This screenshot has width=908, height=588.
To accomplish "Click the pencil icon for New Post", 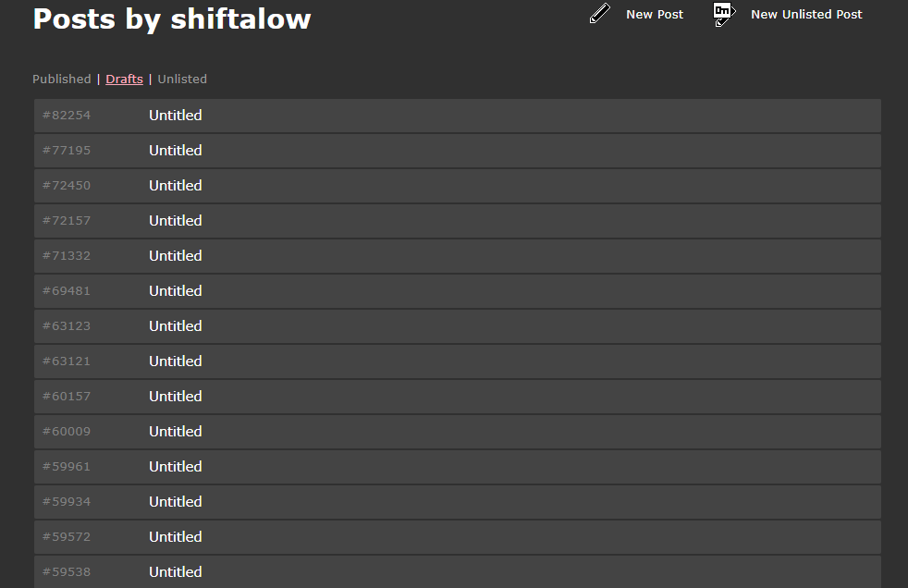I will [x=600, y=13].
